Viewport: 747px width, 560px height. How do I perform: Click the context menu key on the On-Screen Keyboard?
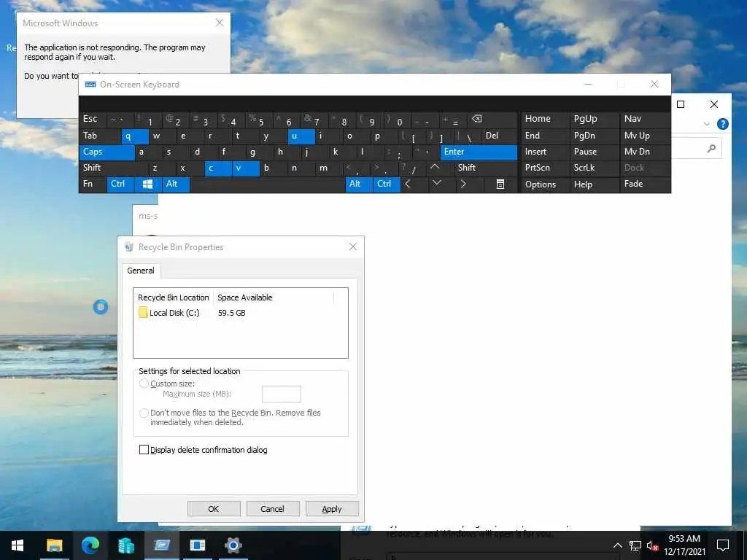pos(500,184)
